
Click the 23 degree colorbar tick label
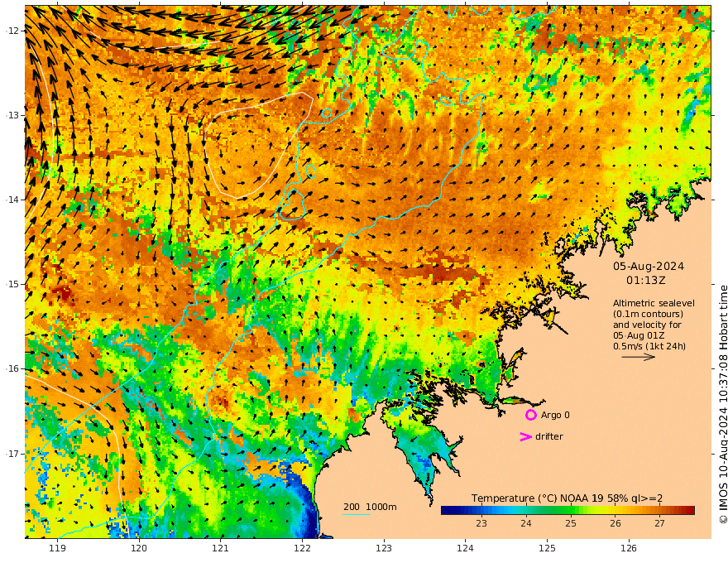point(481,523)
